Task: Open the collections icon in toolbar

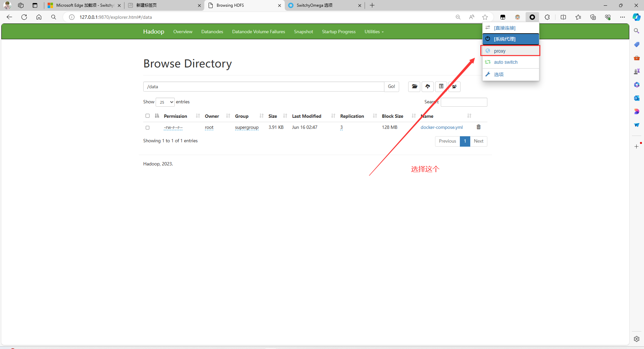Action: point(593,17)
